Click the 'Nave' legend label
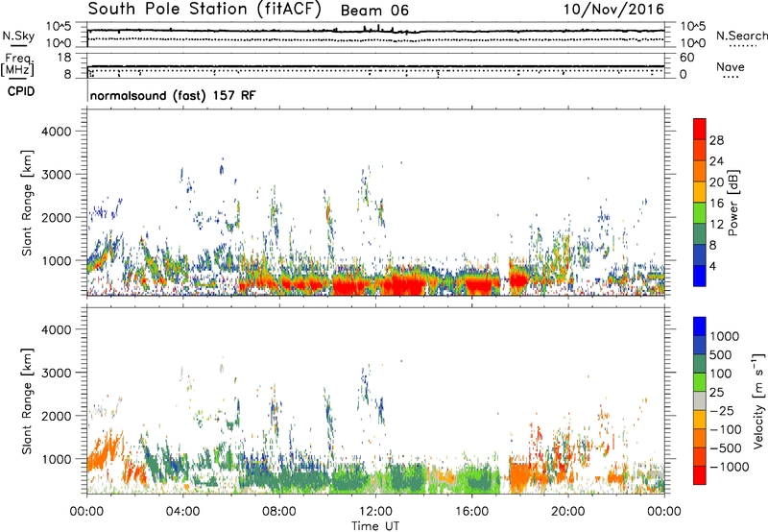The height and width of the screenshot is (532, 768). [x=731, y=66]
